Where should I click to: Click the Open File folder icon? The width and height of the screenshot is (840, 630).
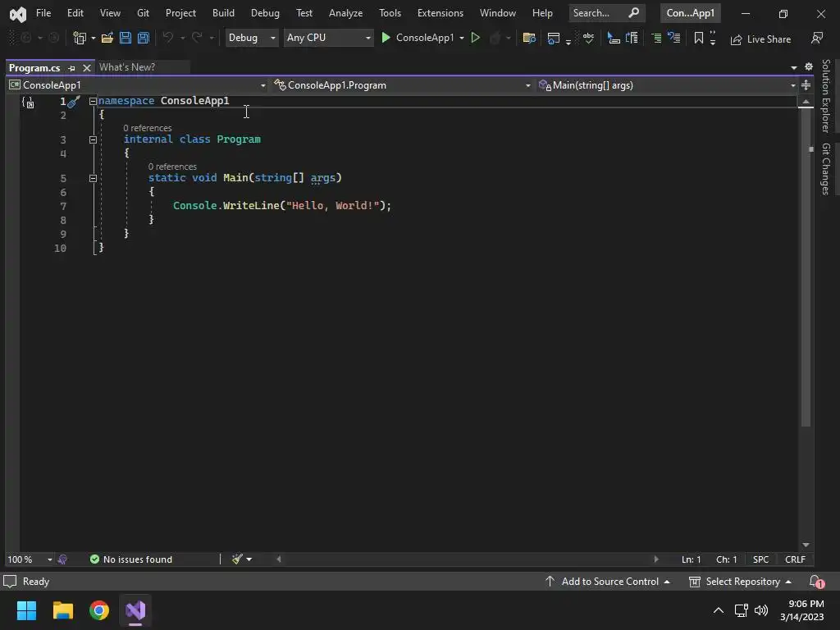point(107,38)
